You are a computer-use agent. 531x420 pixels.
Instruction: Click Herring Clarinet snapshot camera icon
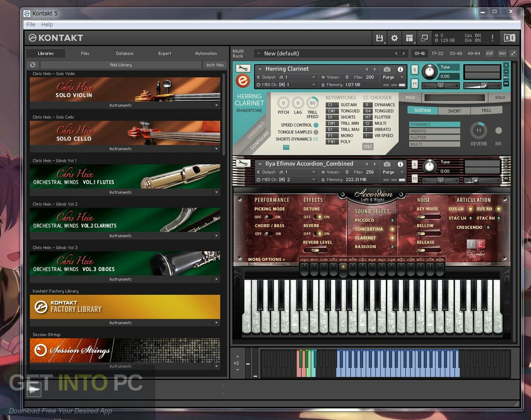[x=387, y=69]
